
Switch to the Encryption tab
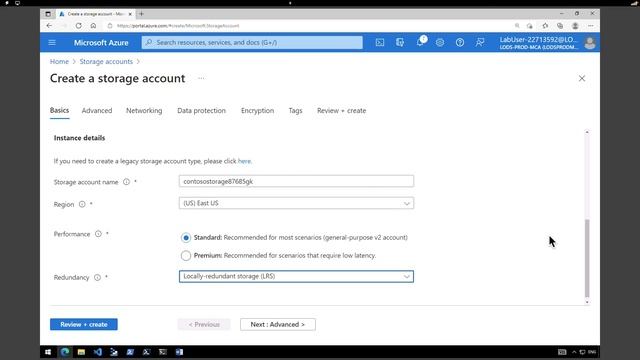258,111
